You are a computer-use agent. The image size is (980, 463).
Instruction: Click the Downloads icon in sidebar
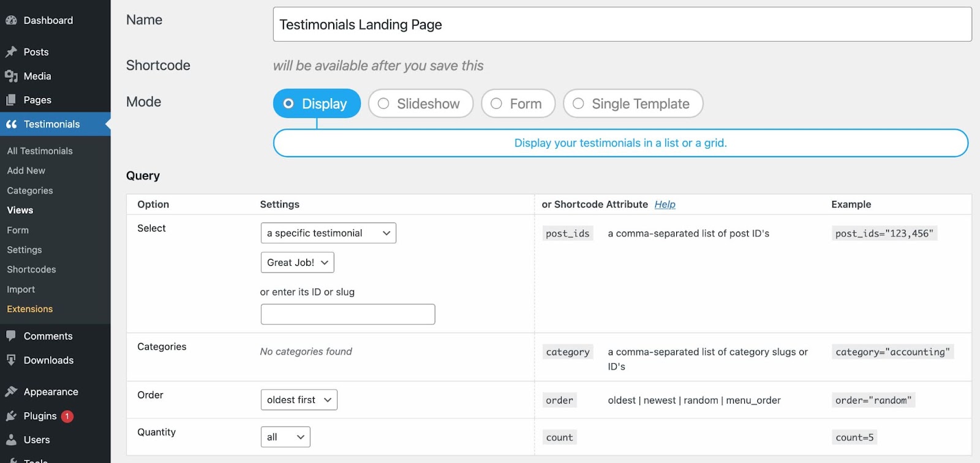coord(11,360)
